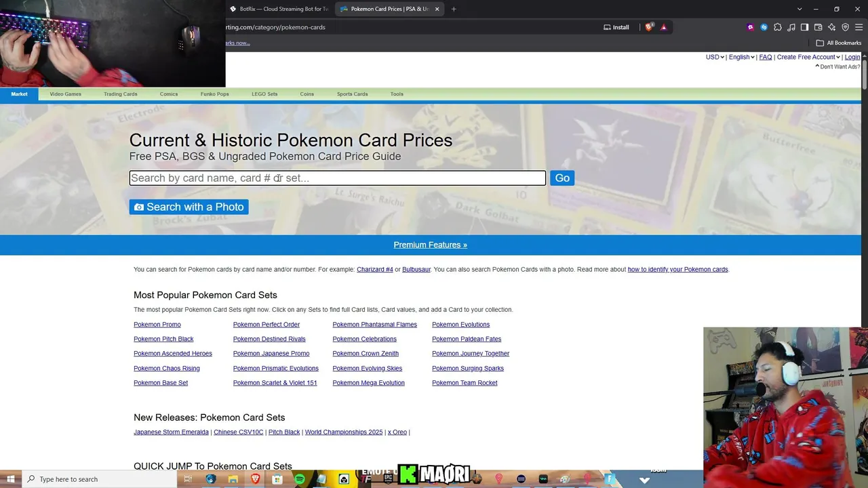This screenshot has width=868, height=488.
Task: Click the Windows taskbar search box
Action: click(100, 479)
